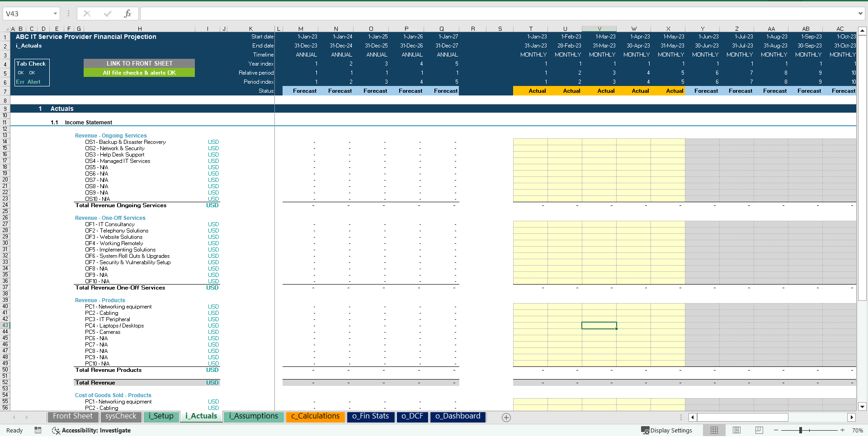
Task: Open the o_Fin Stats tab
Action: coord(370,416)
